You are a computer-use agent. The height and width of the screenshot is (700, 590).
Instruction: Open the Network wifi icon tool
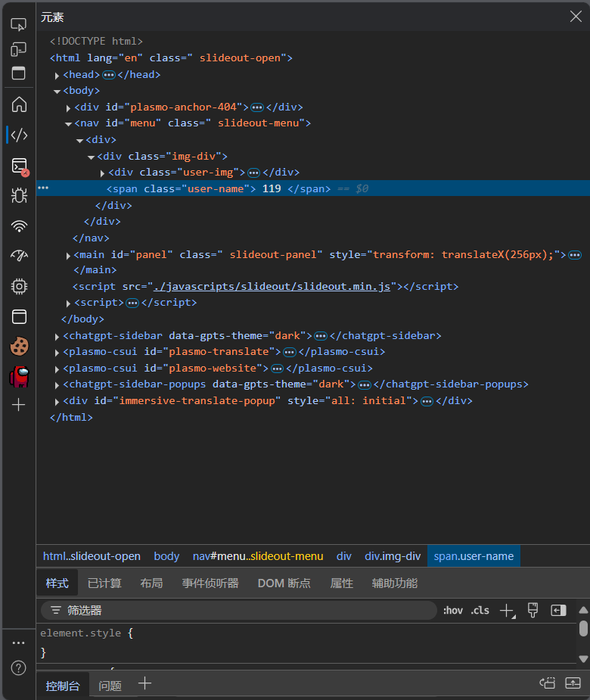point(19,226)
